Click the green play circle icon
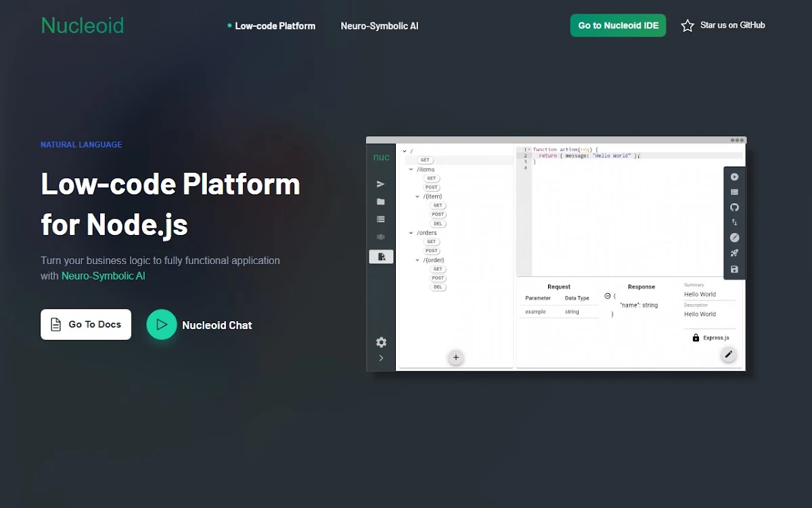812x508 pixels. coord(162,324)
